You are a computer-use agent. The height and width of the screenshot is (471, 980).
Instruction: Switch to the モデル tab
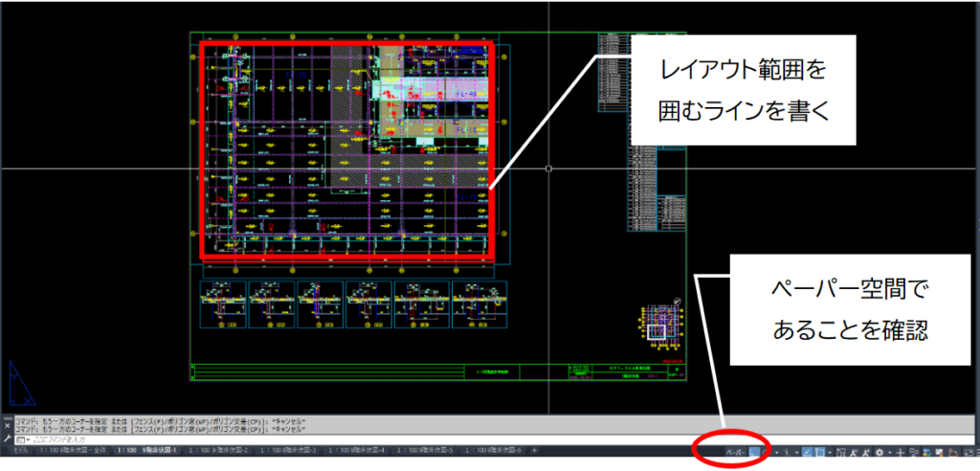tap(21, 450)
